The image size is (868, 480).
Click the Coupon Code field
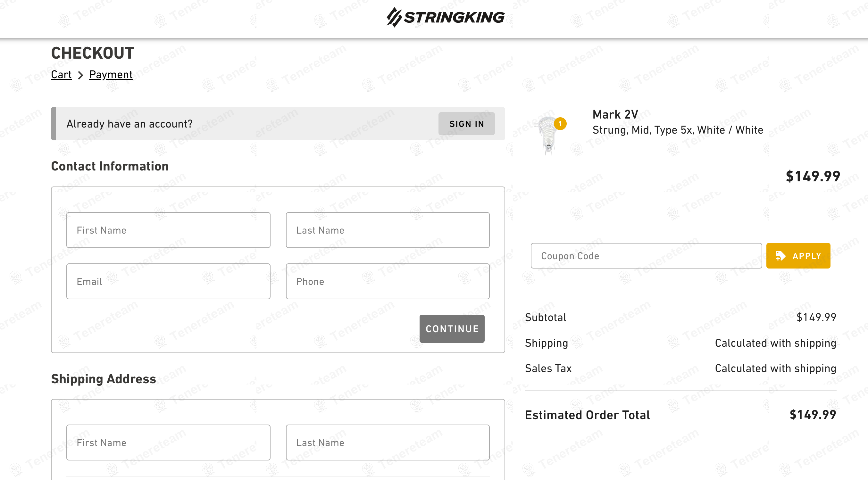tap(646, 256)
